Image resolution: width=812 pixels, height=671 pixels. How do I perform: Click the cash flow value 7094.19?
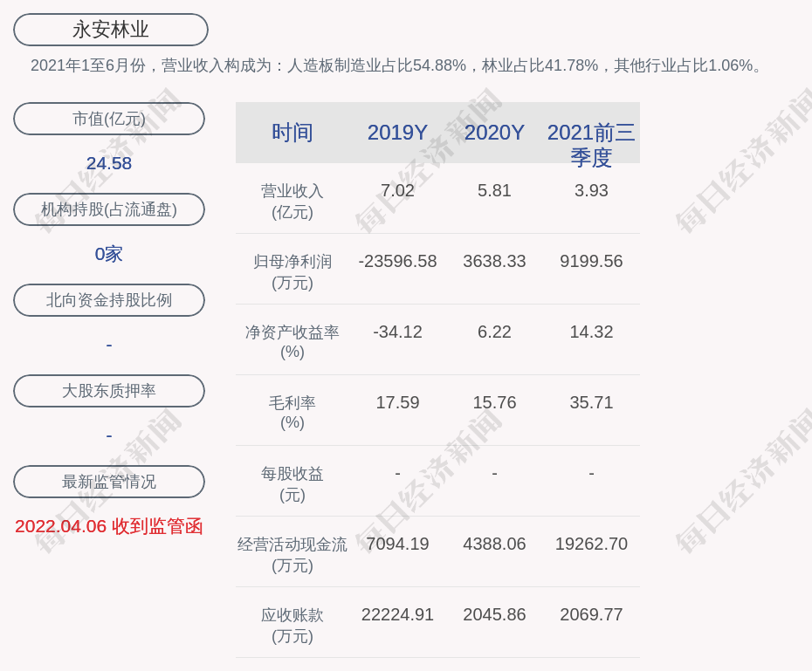(398, 544)
